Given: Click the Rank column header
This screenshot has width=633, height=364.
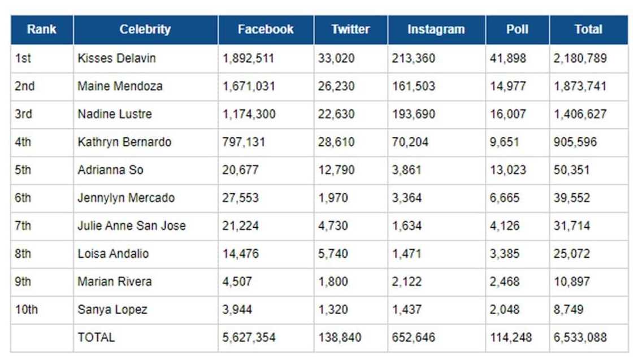Looking at the screenshot, I should tap(41, 29).
